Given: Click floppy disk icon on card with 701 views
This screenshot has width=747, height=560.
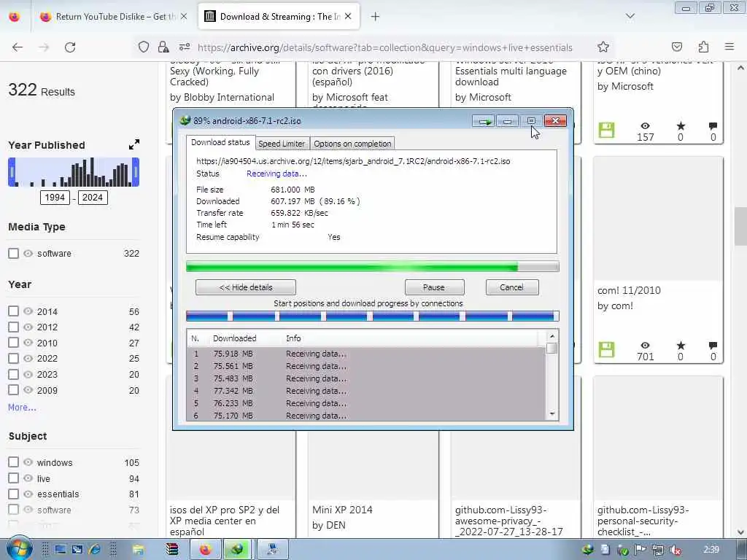Looking at the screenshot, I should 606,349.
